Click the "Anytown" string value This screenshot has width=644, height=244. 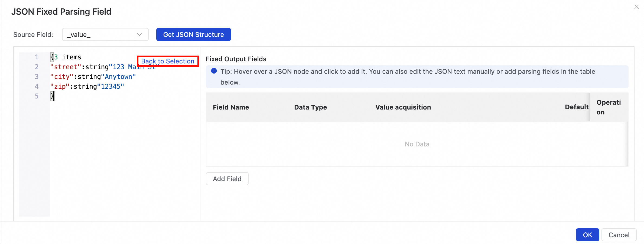(x=120, y=77)
